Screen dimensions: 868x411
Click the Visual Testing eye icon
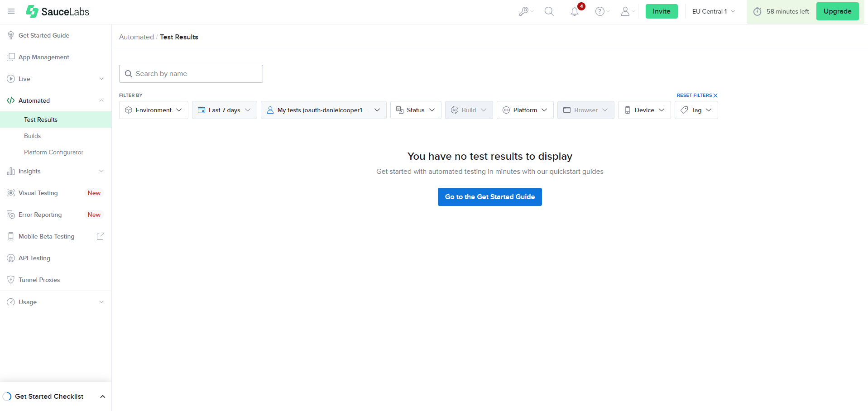click(x=11, y=193)
